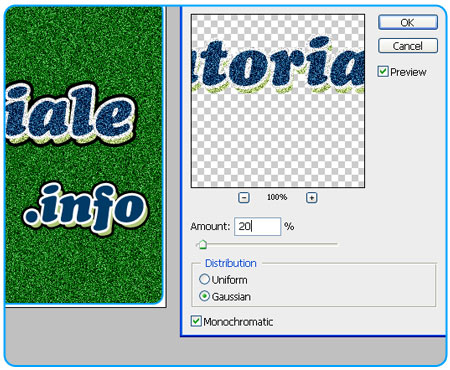Screen dimensions: 450x370
Task: Choose the Gaussian distribution radio button
Action: (x=204, y=296)
